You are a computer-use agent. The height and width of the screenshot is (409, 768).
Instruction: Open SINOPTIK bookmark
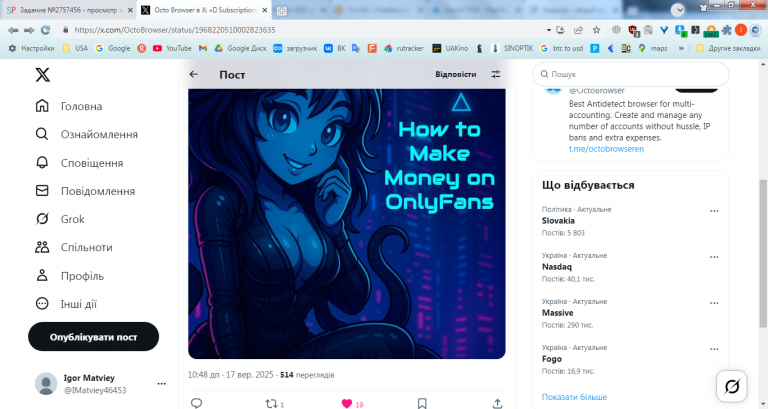point(512,48)
